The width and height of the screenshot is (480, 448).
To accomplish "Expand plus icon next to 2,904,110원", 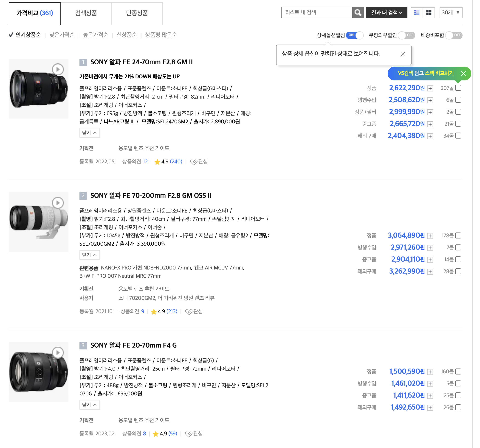I will tap(430, 260).
